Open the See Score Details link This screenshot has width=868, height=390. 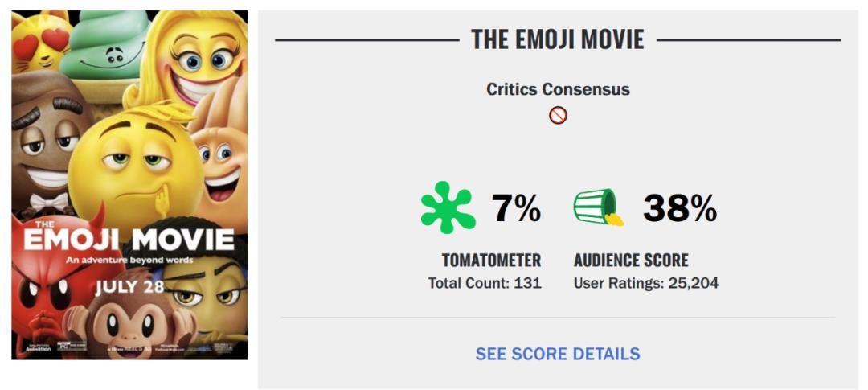[558, 354]
